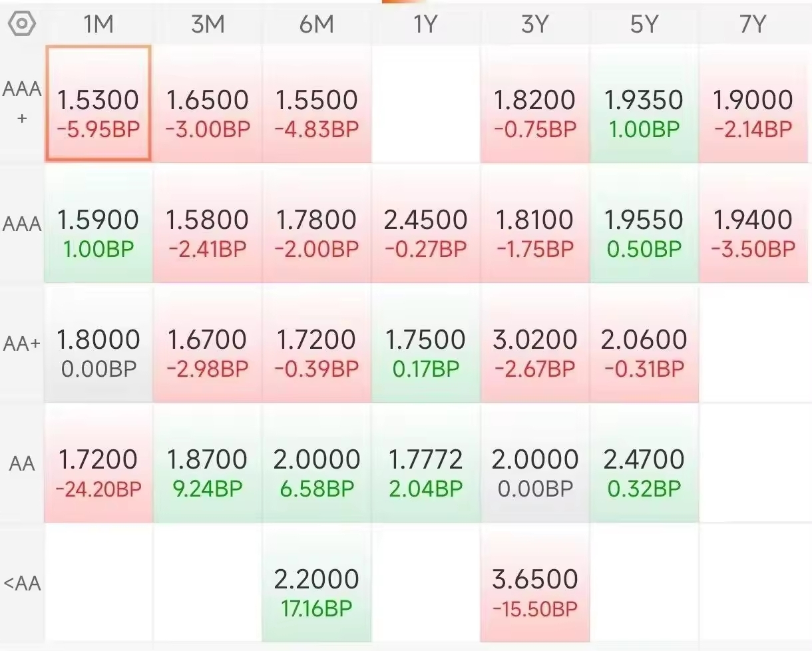Select the AA+ 3Y cell showing 3.0200
This screenshot has width=812, height=651.
click(535, 343)
